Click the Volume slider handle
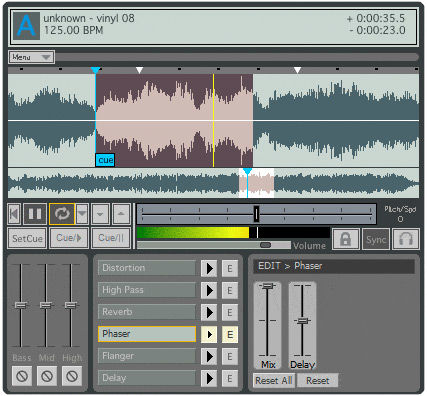Viewport: 427px width, 396px height. pos(265,245)
